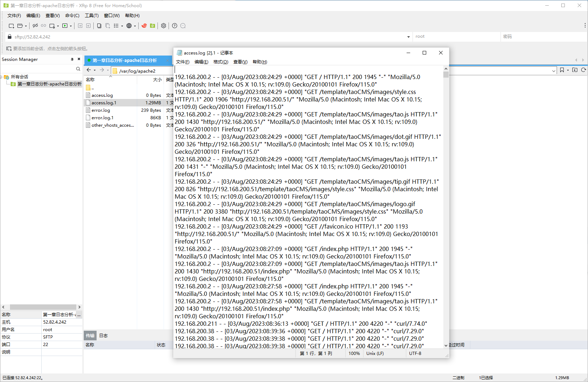
Task: Go to the parent folder icon
Action: coord(575,70)
